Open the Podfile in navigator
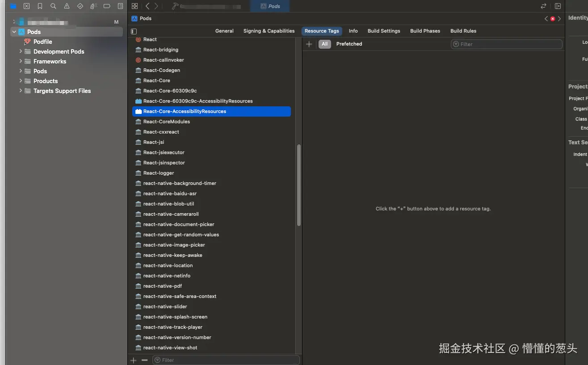 click(x=43, y=42)
